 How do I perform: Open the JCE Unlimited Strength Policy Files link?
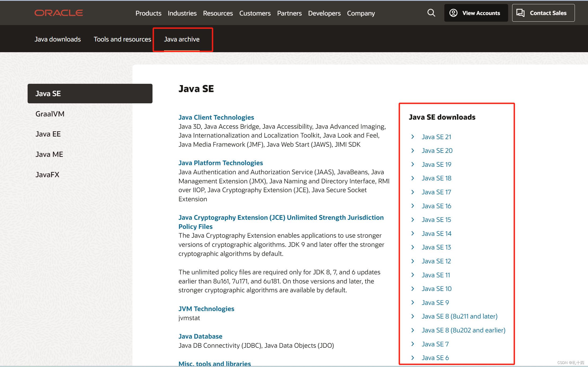(x=281, y=222)
